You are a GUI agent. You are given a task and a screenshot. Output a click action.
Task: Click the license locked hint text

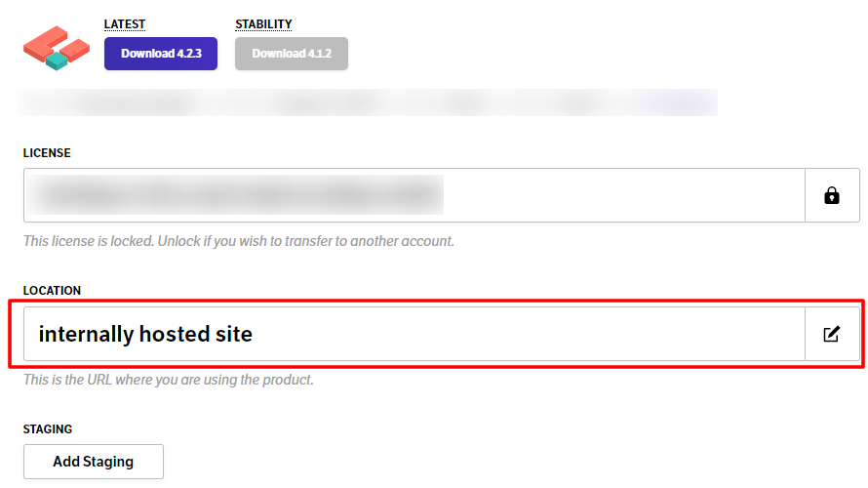[x=239, y=241]
